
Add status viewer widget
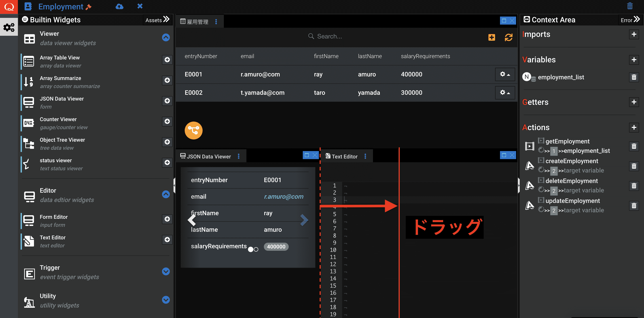[167, 162]
